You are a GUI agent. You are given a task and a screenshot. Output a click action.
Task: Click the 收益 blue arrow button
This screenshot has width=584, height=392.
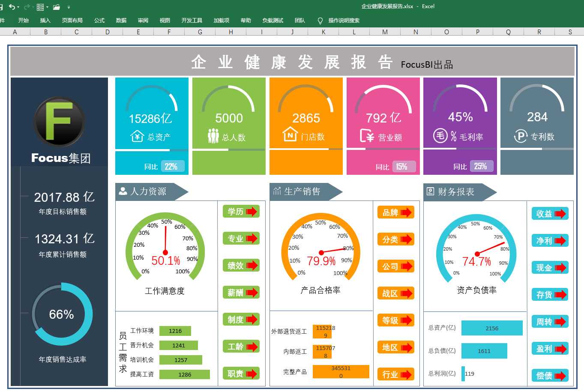tap(550, 213)
